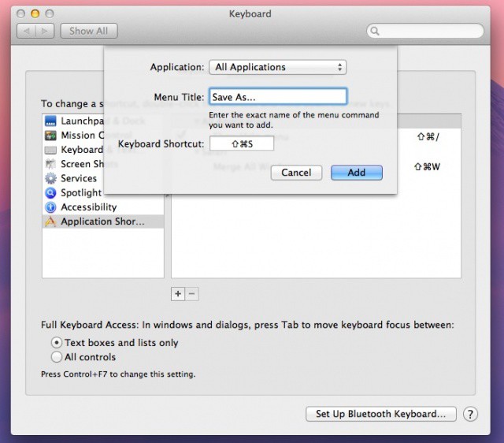Viewport: 504px width, 443px height.
Task: Open the Application dropdown menu
Action: click(278, 67)
